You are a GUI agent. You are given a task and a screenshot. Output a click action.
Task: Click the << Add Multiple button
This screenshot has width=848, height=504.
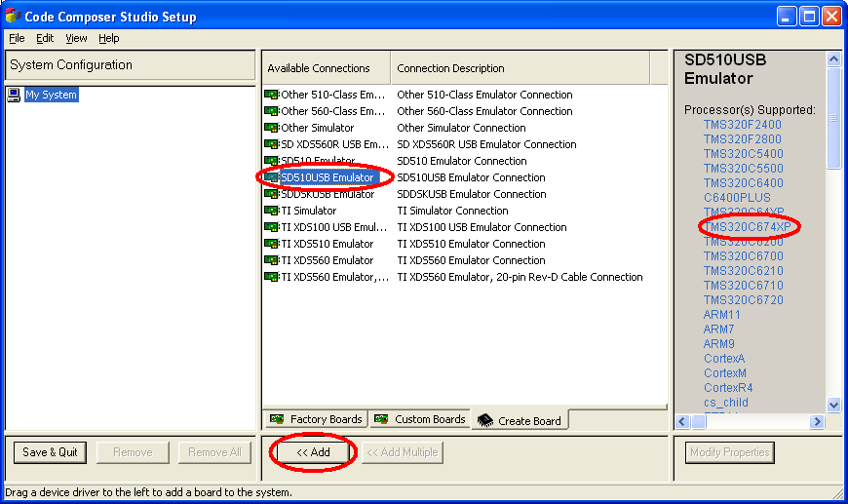click(403, 452)
